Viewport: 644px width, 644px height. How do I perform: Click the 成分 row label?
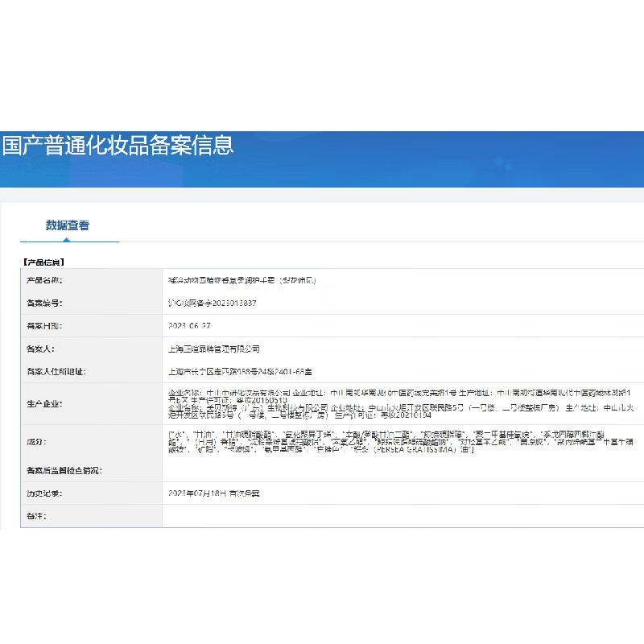[36, 442]
